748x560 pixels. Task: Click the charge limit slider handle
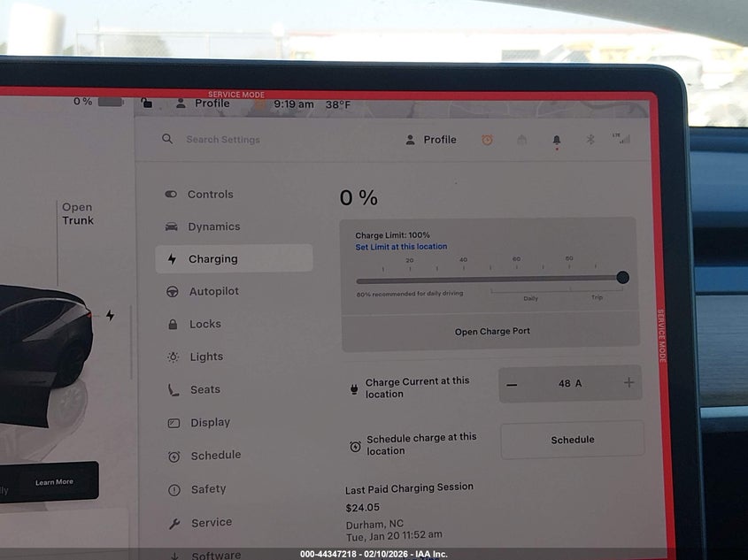[622, 277]
